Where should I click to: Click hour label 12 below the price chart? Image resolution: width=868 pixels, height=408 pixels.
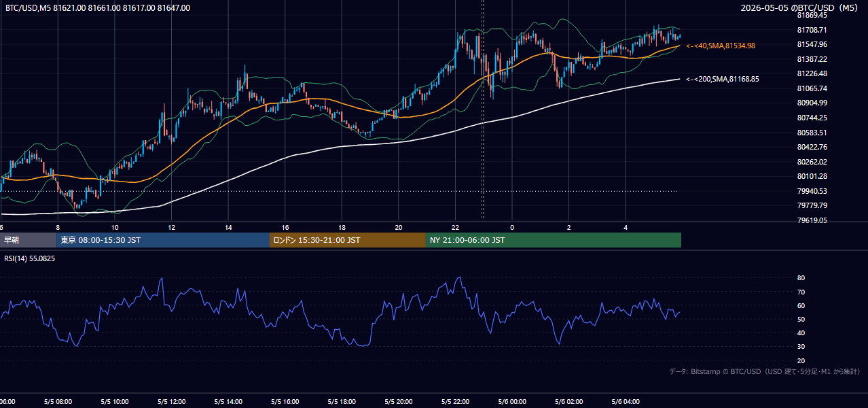pyautogui.click(x=171, y=228)
